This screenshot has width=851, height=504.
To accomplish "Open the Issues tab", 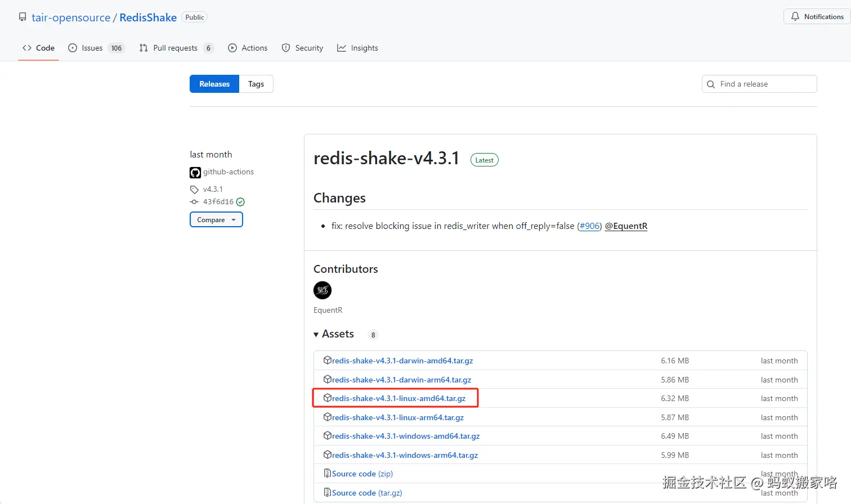I will 96,48.
